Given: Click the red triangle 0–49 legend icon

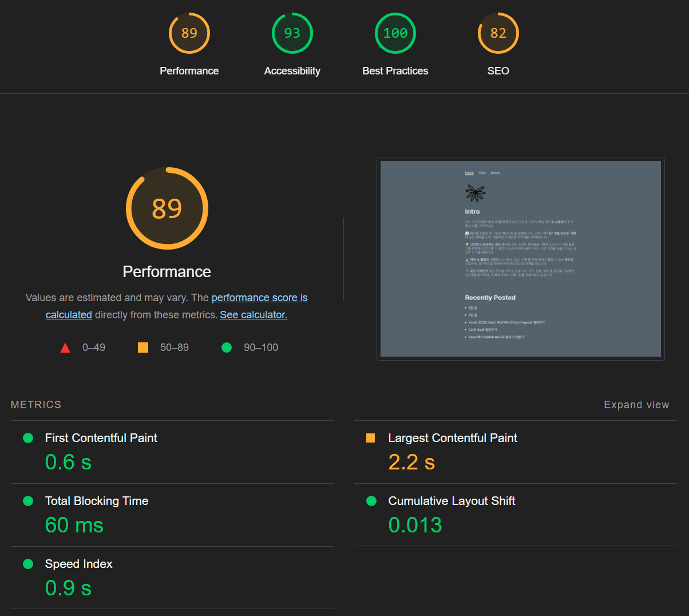Looking at the screenshot, I should 65,348.
